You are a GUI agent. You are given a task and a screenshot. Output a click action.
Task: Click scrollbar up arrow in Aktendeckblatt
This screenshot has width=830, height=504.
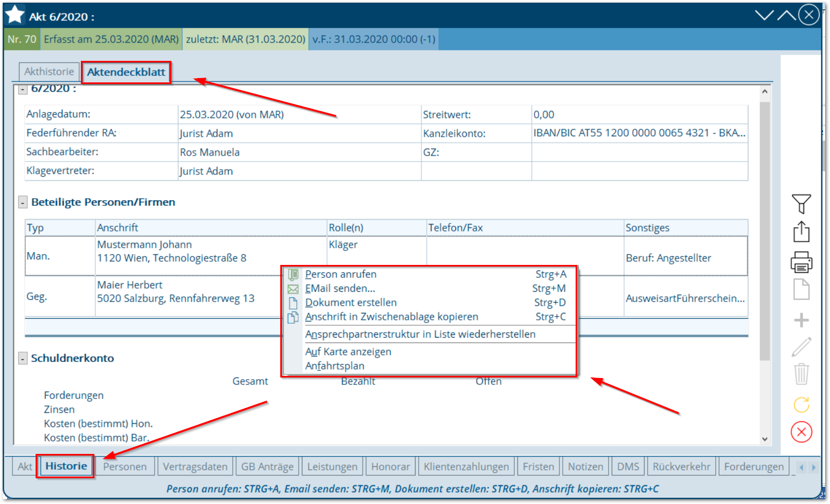click(765, 92)
